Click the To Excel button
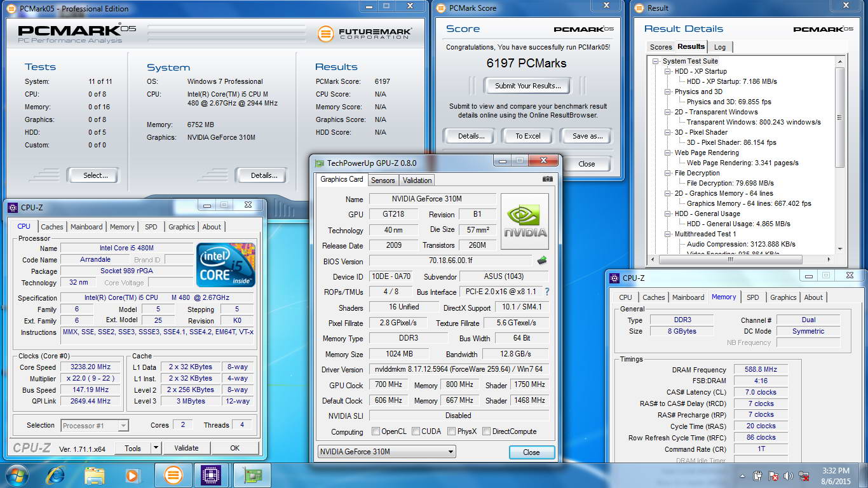 coord(528,136)
